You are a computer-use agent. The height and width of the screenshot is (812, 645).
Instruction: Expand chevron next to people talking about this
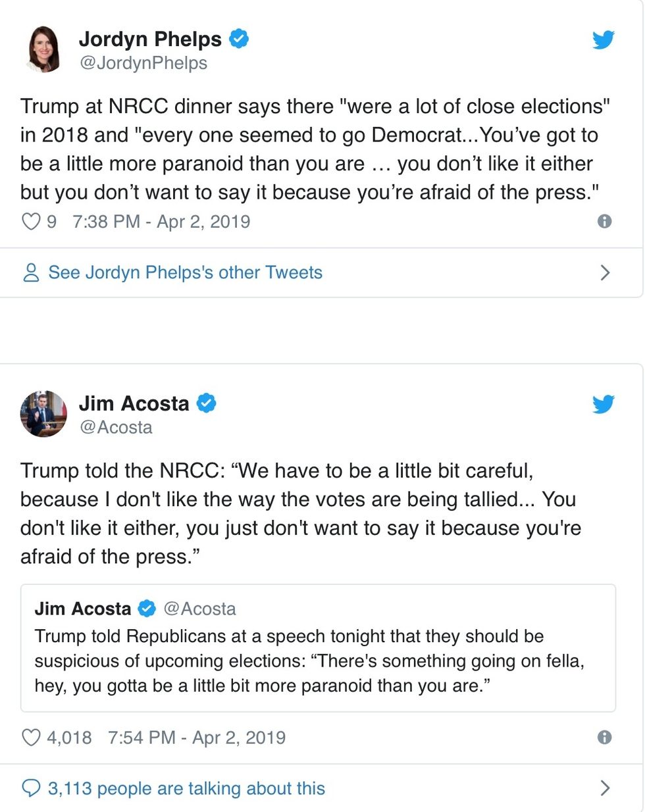click(x=606, y=788)
